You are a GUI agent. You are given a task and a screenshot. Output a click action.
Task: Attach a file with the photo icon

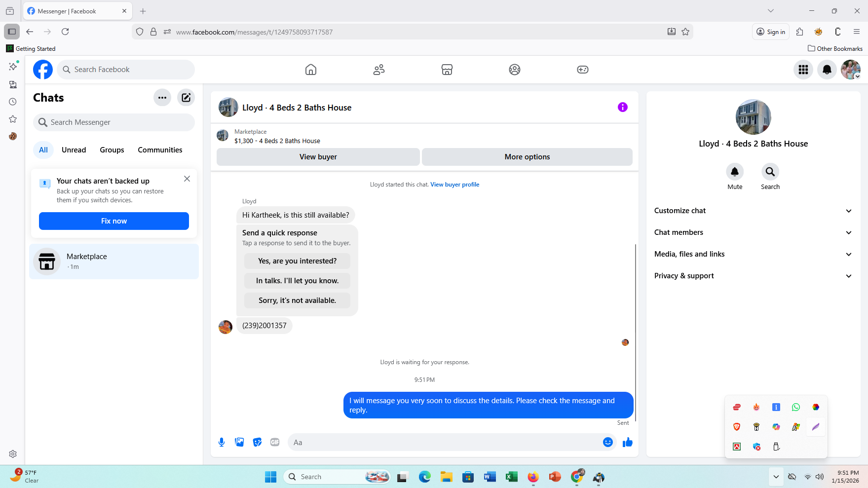pos(239,442)
